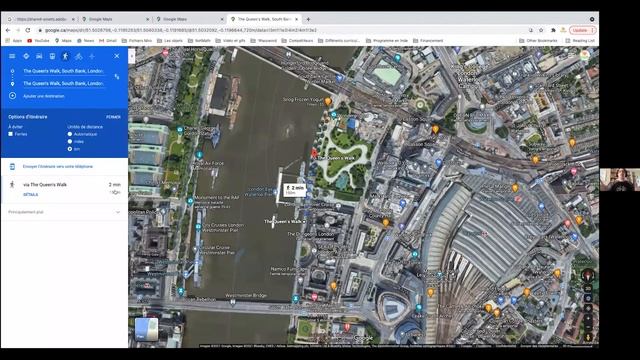Click the Westminster Bridge map label
This screenshot has height=360, width=640.
click(x=246, y=295)
